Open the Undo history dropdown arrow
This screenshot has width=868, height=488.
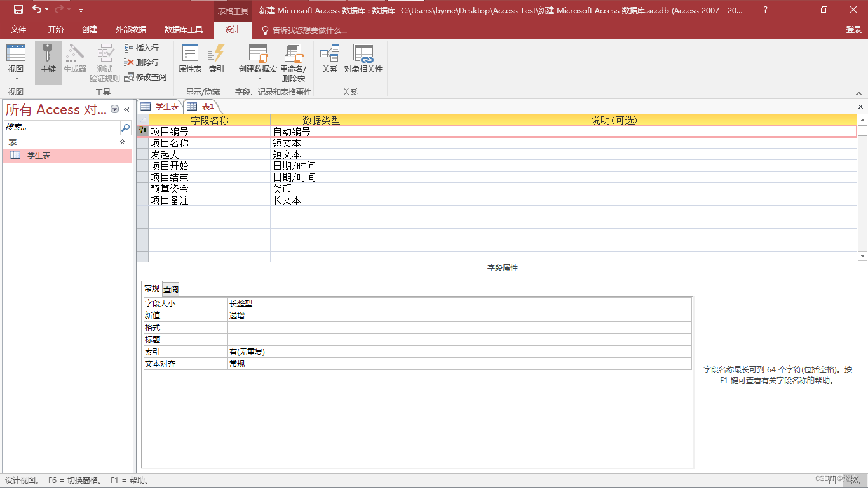(47, 10)
